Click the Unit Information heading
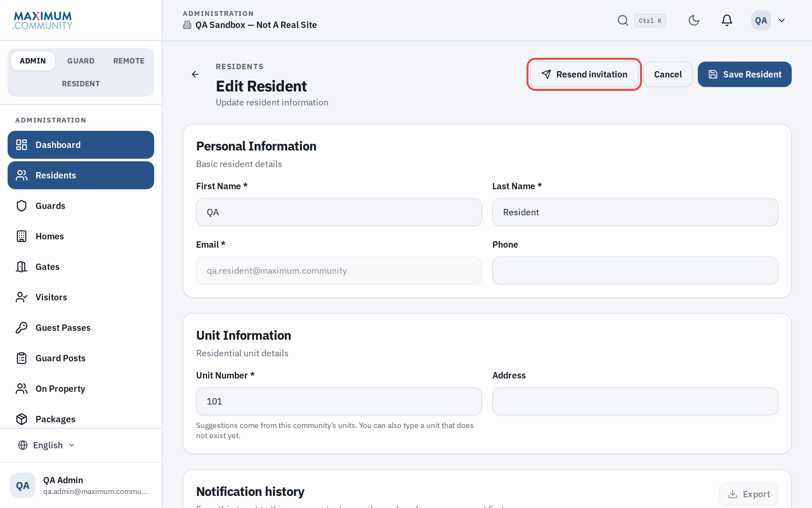Screen dimensions: 812x508 pos(243,335)
